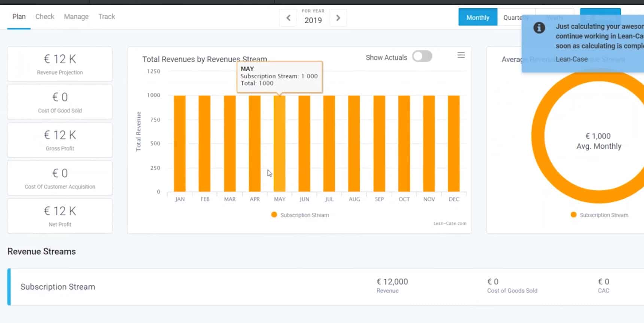Viewport: 644px width, 323px height.
Task: Click the next year arrow
Action: coord(338,18)
